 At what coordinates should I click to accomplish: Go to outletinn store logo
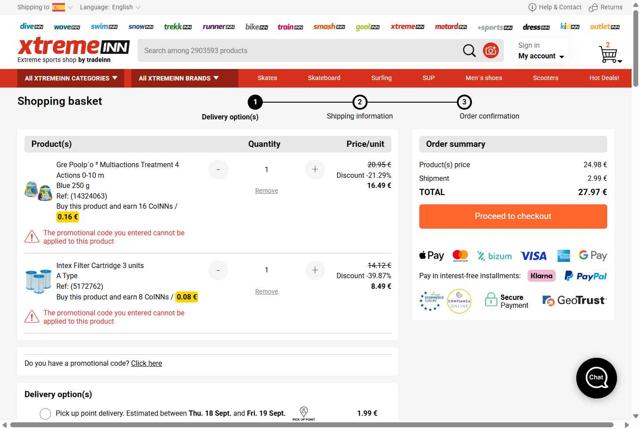click(x=605, y=27)
